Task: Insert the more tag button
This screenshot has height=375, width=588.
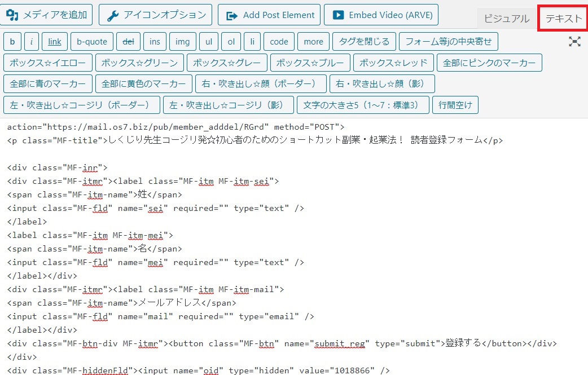Action: click(314, 42)
